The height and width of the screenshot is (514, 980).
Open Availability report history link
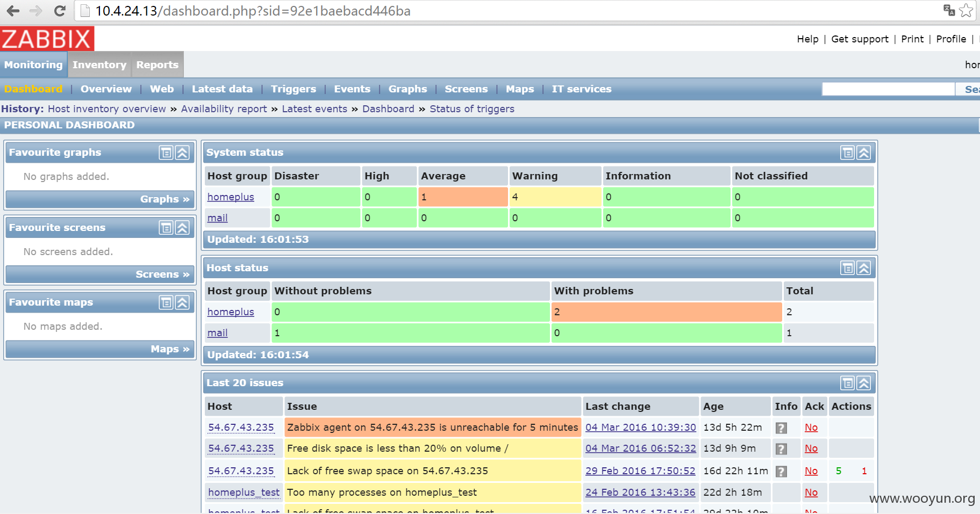pyautogui.click(x=224, y=109)
